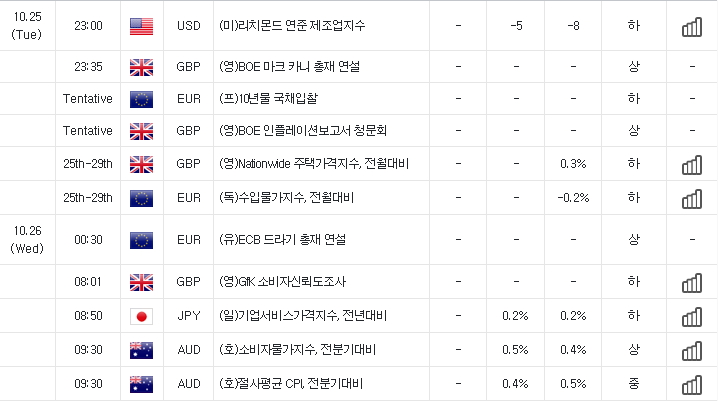
Task: Click the Japan flag in 08:50 row
Action: [x=141, y=316]
